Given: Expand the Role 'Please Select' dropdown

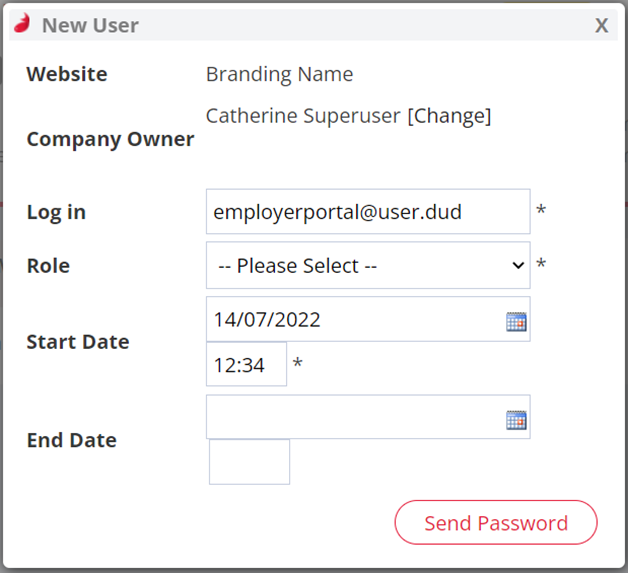Looking at the screenshot, I should point(368,265).
